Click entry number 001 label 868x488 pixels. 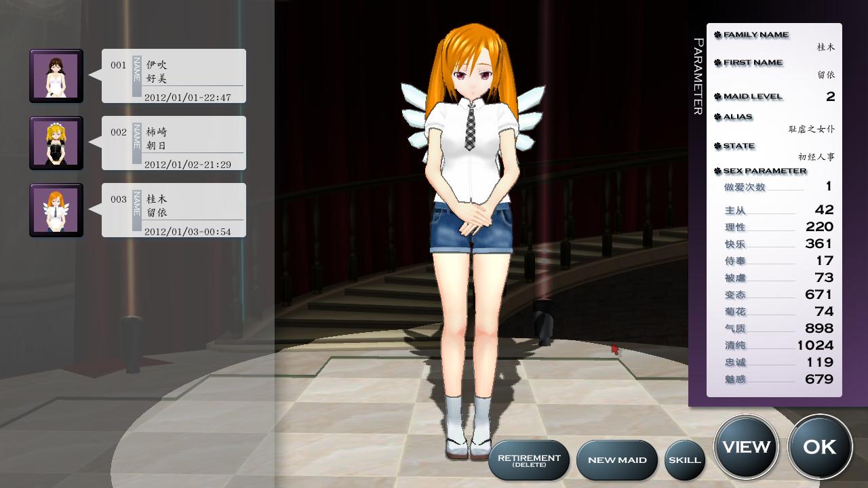point(119,65)
